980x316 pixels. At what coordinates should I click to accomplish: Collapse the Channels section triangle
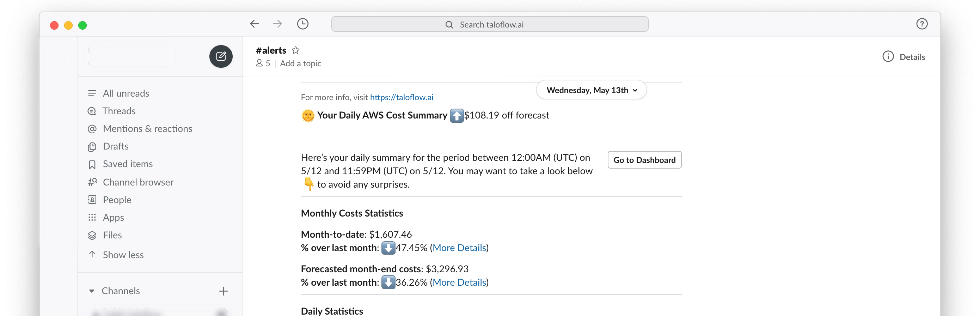(x=91, y=291)
